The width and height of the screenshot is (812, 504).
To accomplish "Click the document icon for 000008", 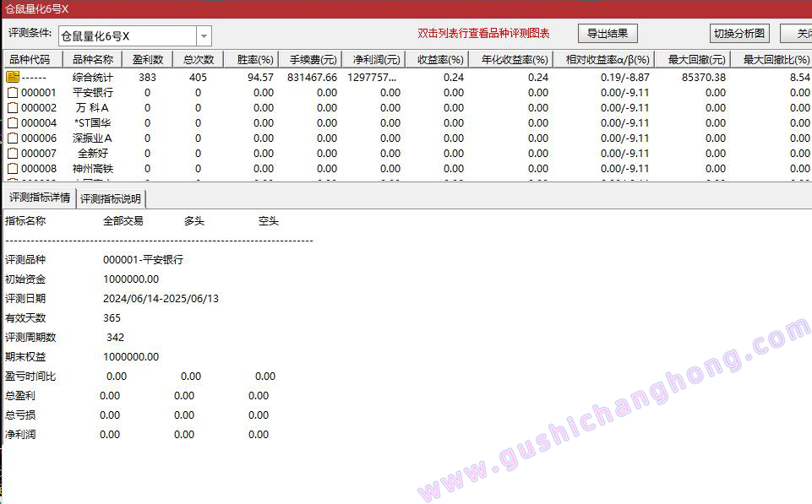I will click(13, 169).
